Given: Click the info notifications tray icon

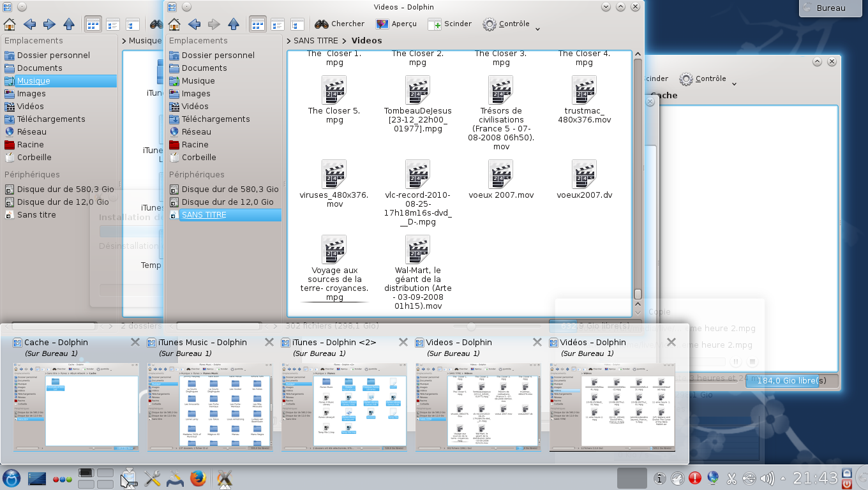Looking at the screenshot, I should point(660,478).
